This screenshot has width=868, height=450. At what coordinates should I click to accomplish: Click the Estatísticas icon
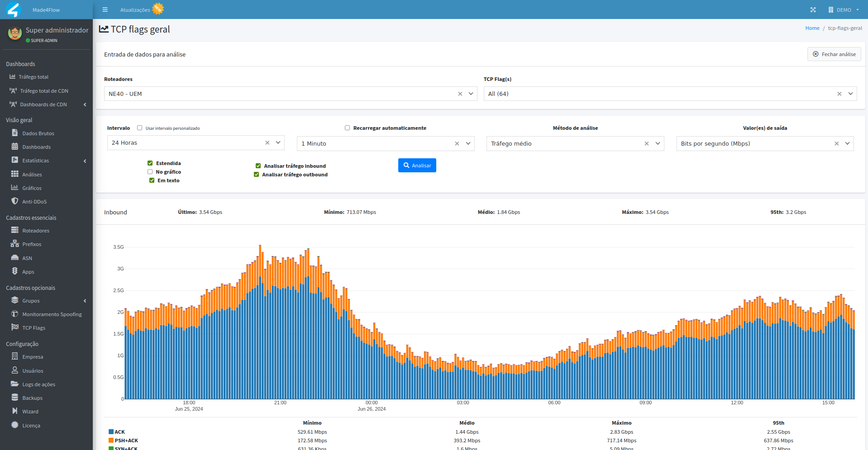pyautogui.click(x=15, y=160)
